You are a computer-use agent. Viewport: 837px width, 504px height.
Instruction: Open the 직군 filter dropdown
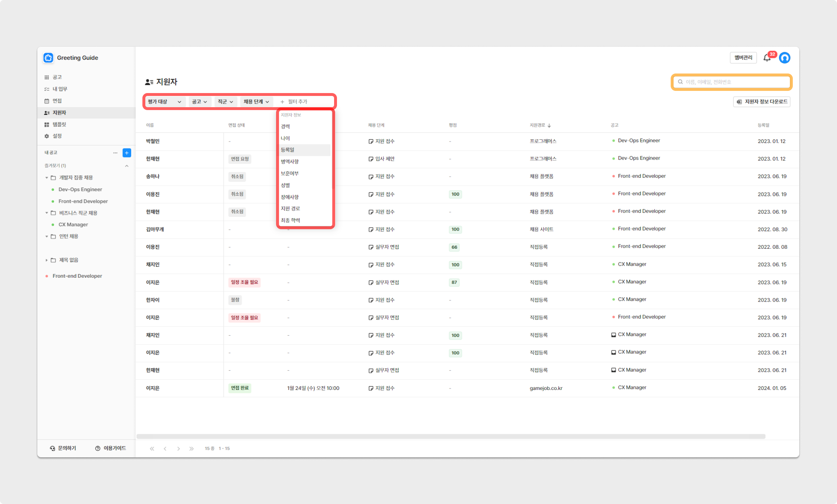tap(225, 102)
